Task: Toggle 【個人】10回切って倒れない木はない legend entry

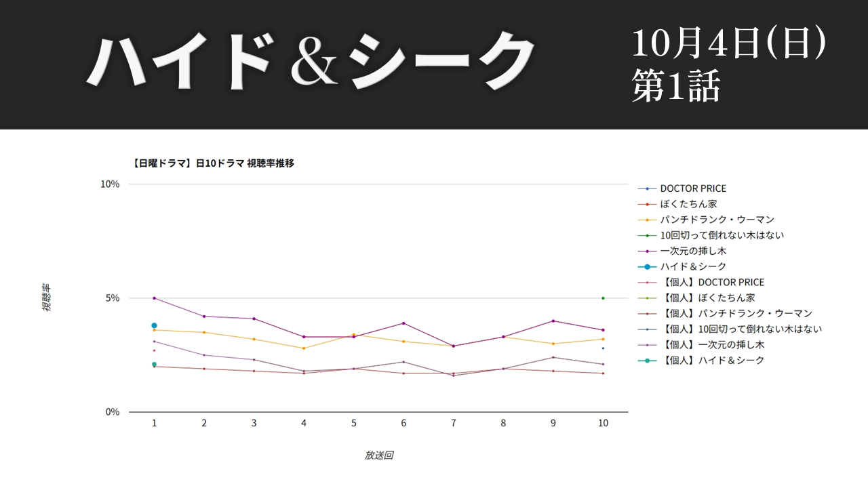Action: click(x=730, y=329)
